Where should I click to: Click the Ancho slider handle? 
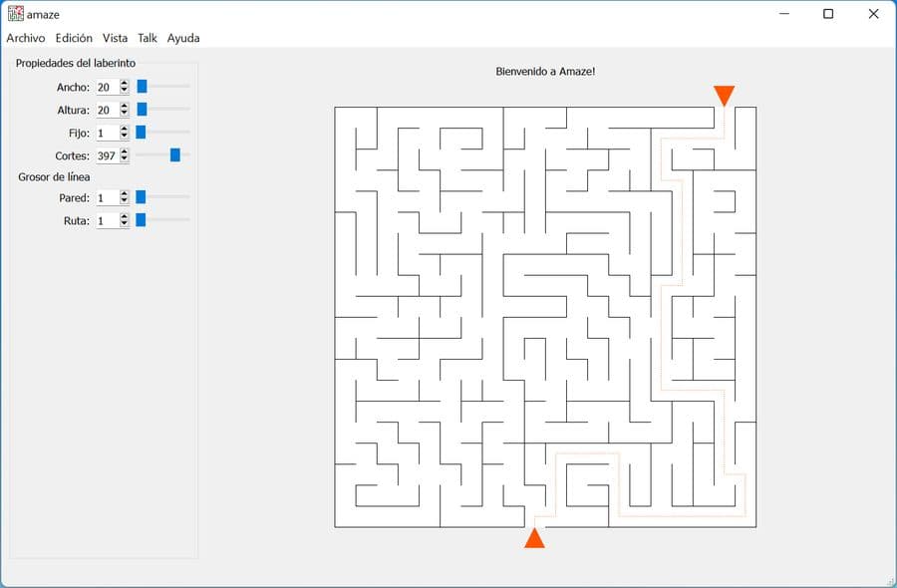[143, 87]
